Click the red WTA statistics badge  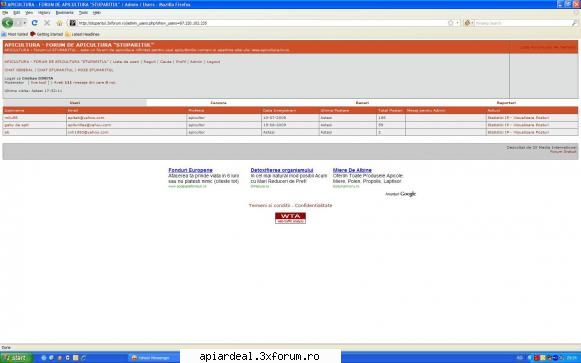290,218
